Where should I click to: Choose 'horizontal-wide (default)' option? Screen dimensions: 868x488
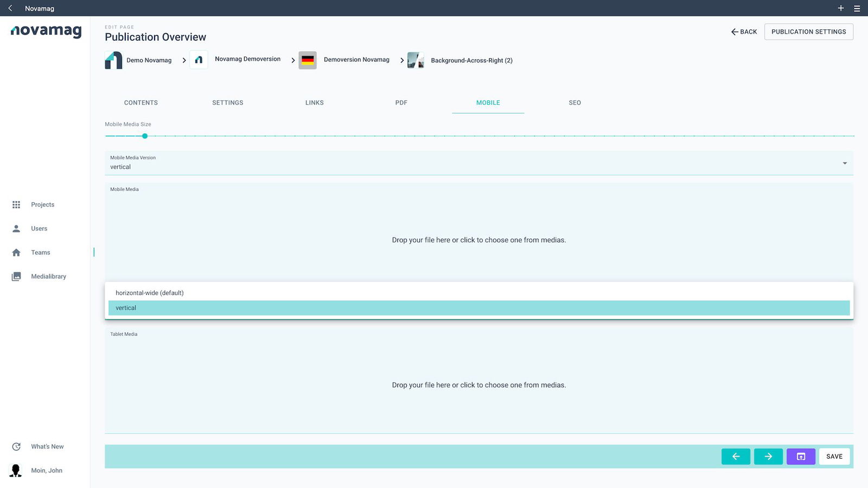coord(478,293)
